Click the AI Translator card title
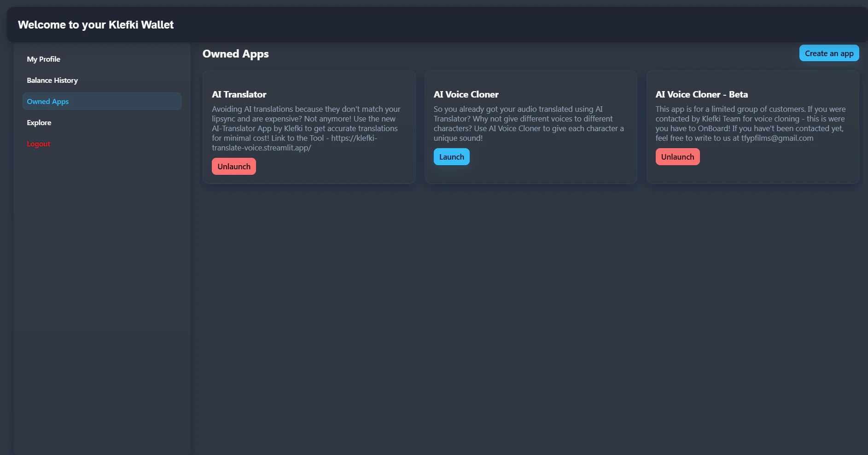 pos(239,94)
